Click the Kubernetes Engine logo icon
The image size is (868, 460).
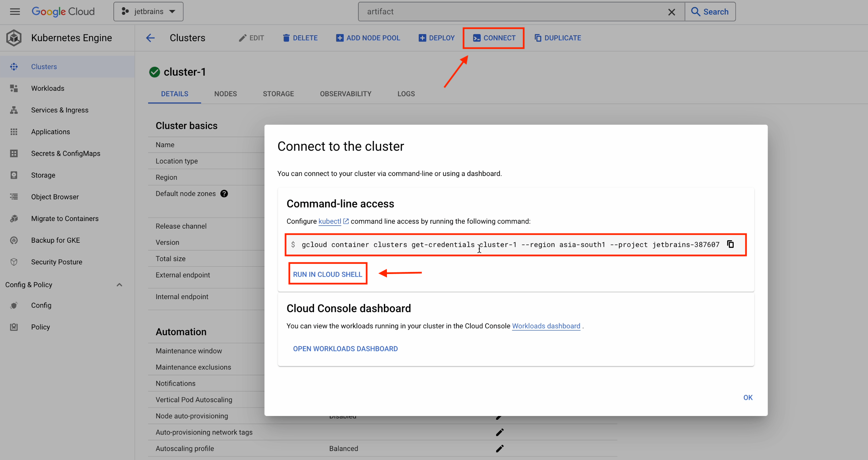click(x=14, y=38)
